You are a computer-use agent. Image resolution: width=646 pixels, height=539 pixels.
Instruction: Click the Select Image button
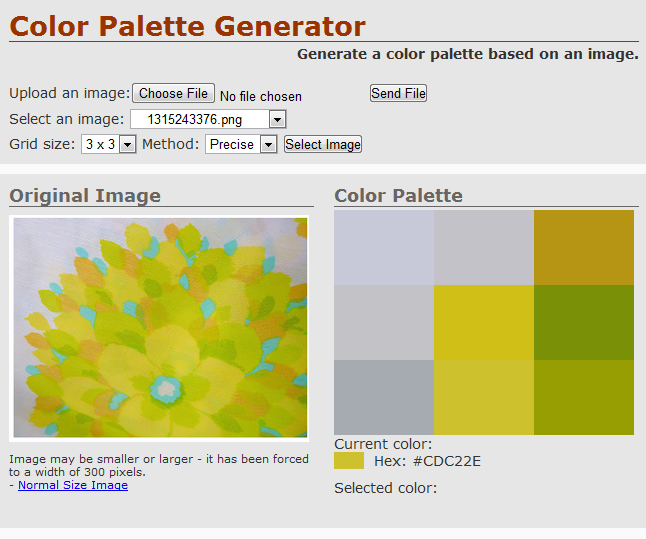pyautogui.click(x=323, y=144)
